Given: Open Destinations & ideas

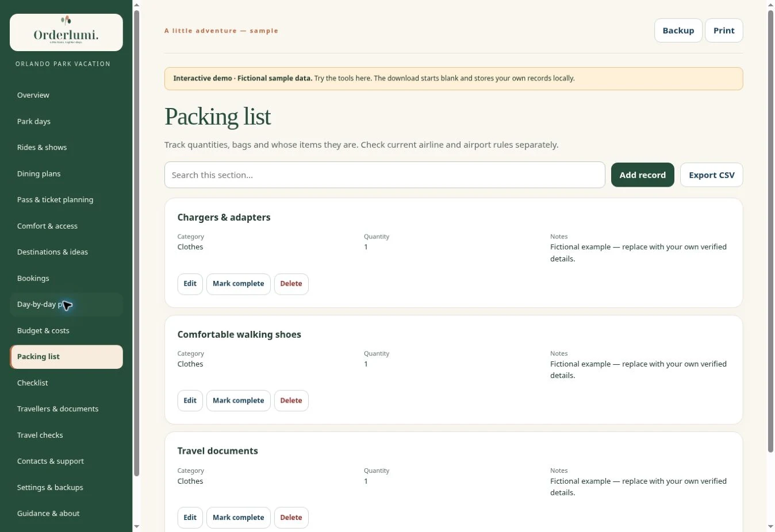Looking at the screenshot, I should (x=66, y=252).
